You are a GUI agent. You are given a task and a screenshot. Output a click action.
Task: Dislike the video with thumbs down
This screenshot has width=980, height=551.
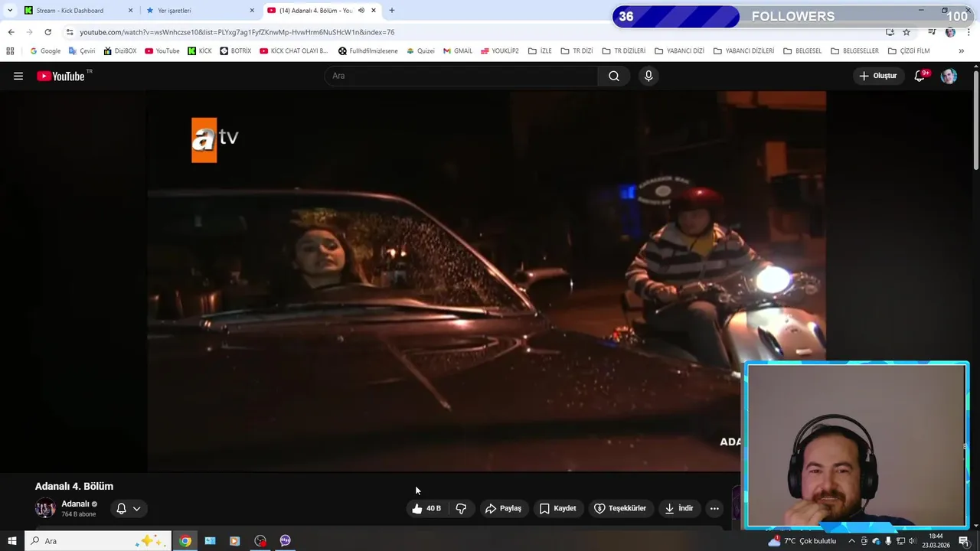tap(461, 508)
